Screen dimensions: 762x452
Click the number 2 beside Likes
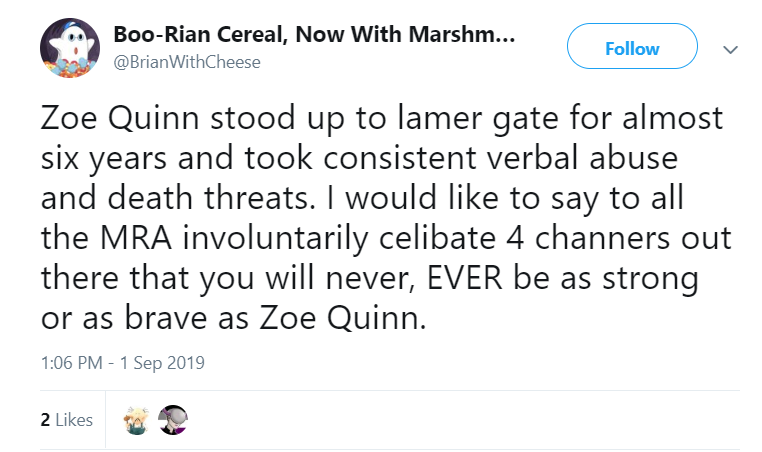(45, 420)
